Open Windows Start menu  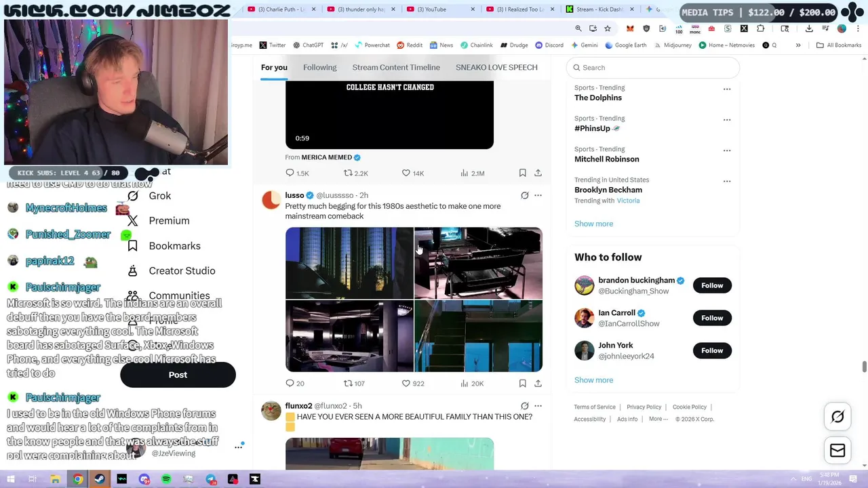coord(10,479)
